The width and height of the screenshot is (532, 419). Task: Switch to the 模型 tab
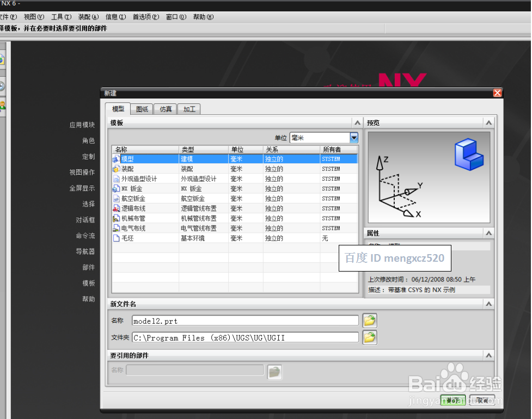[x=118, y=109]
